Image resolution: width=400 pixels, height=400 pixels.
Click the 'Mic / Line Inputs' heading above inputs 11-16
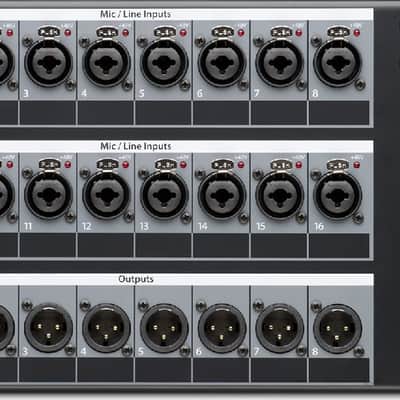pyautogui.click(x=136, y=146)
